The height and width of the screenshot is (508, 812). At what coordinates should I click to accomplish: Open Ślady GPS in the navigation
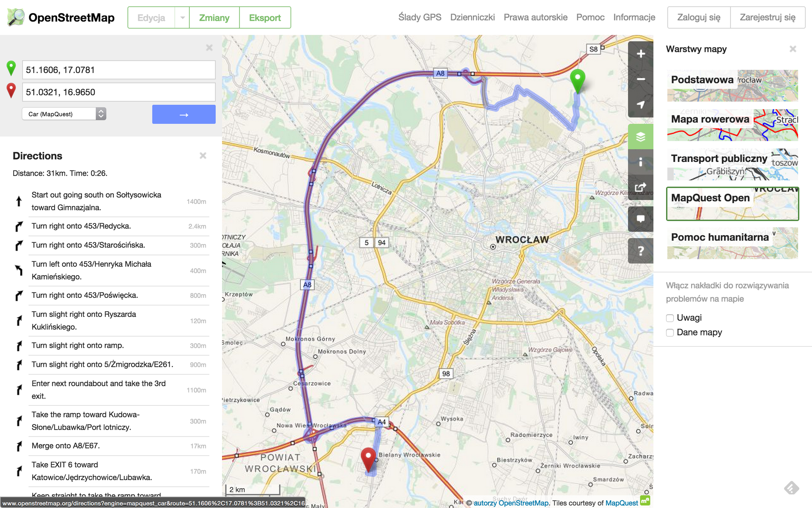tap(420, 17)
